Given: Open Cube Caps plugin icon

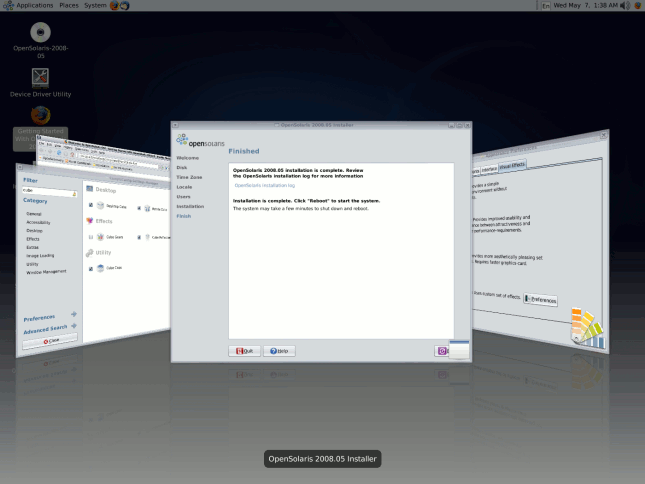Looking at the screenshot, I should click(100, 268).
